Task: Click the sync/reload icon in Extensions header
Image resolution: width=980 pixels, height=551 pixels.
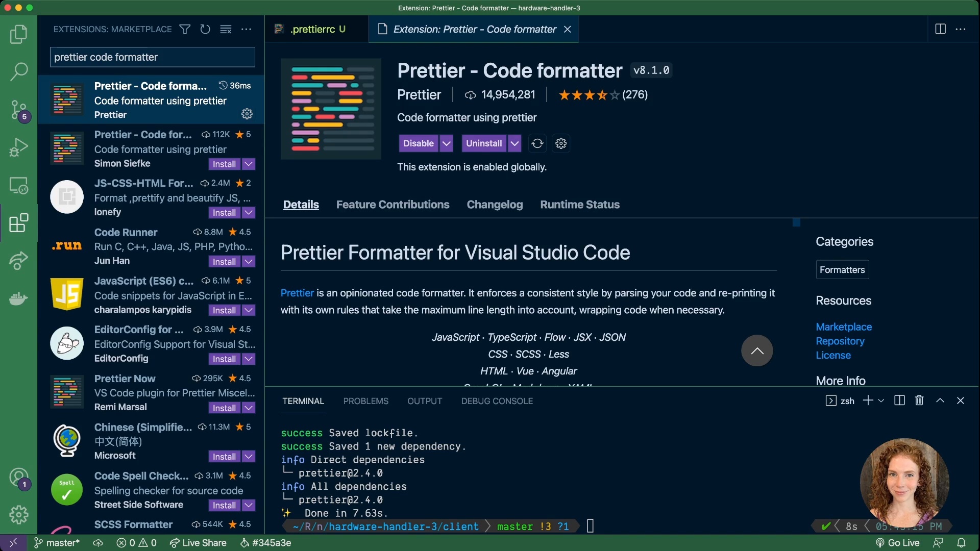Action: pyautogui.click(x=204, y=29)
